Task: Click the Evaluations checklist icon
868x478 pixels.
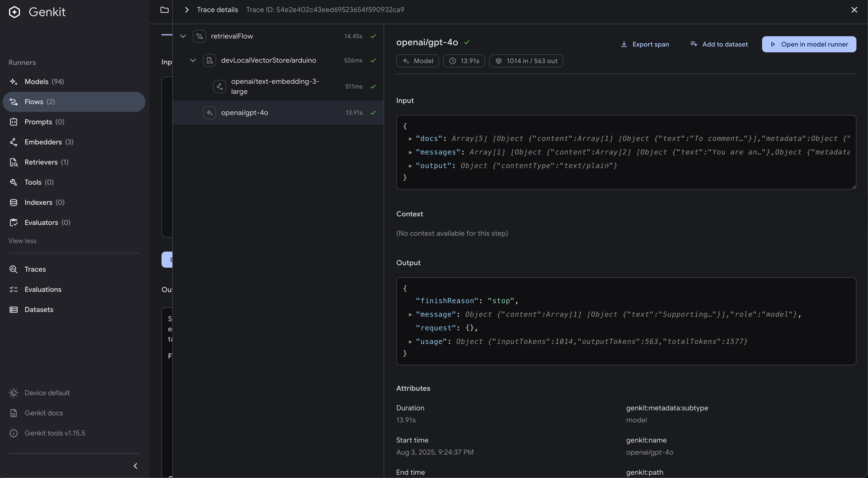Action: 14,289
